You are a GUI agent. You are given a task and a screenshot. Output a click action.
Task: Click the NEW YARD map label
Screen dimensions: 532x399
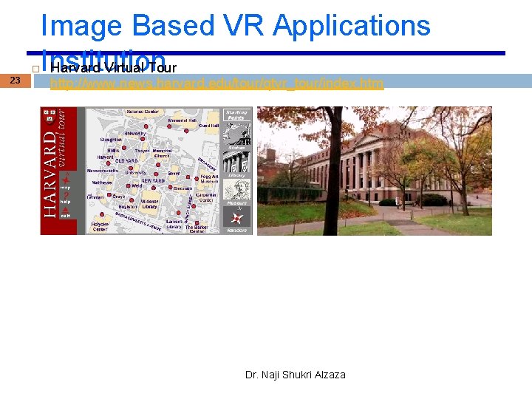click(x=153, y=181)
